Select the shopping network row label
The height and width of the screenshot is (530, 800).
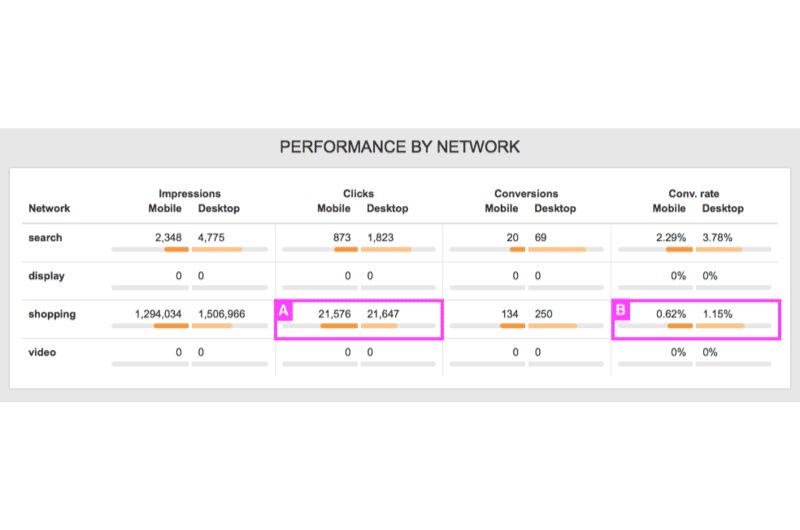[x=52, y=314]
